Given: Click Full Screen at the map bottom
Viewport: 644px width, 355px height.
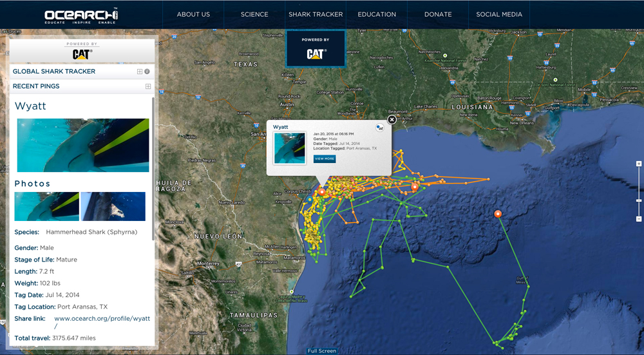Looking at the screenshot, I should pyautogui.click(x=321, y=351).
